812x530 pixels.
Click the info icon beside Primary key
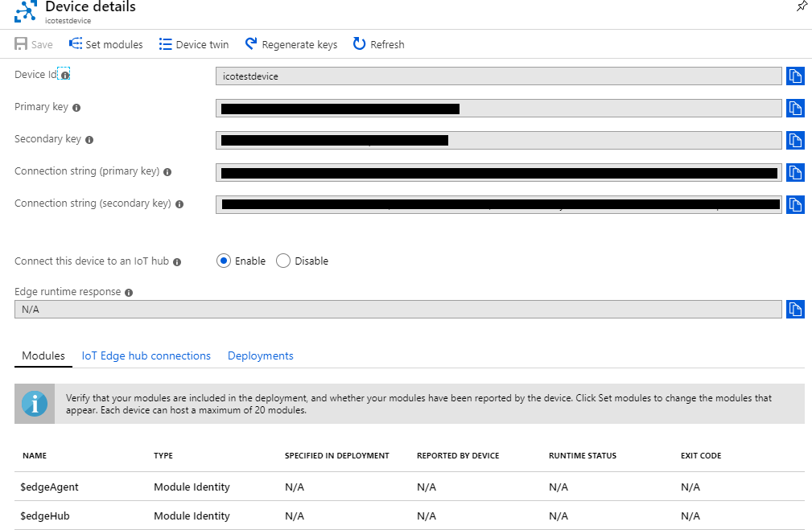[x=77, y=108]
